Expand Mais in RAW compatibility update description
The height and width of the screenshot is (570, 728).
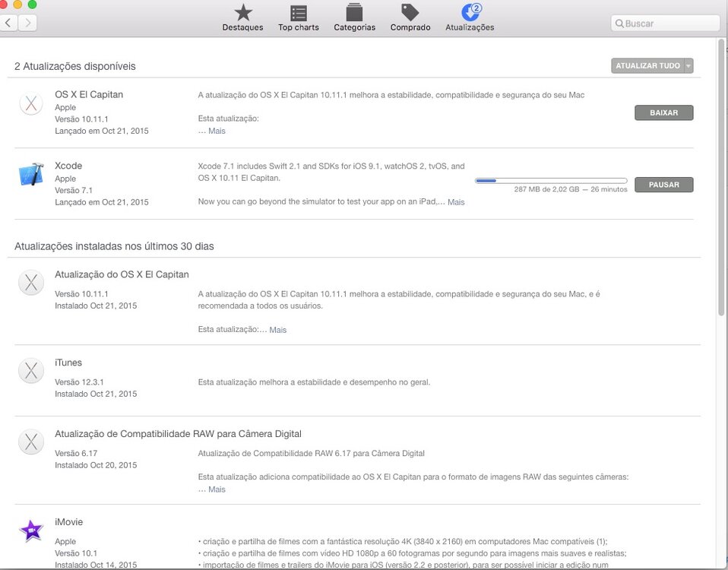[217, 489]
